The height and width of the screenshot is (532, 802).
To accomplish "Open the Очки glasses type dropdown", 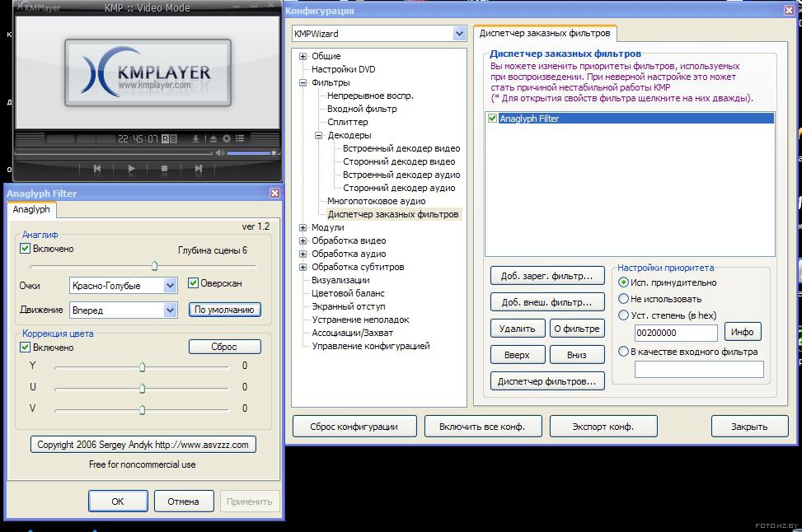I will tap(170, 285).
